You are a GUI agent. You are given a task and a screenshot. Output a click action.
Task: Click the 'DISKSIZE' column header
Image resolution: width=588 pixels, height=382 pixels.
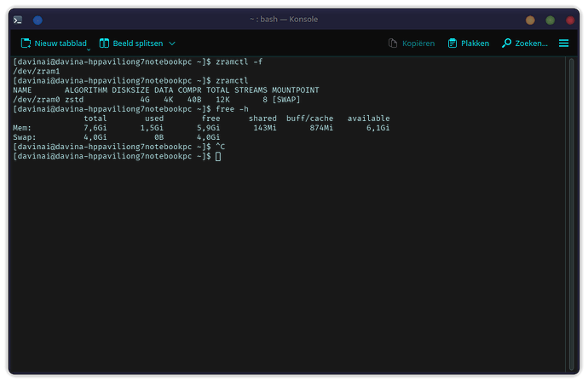[x=130, y=90]
